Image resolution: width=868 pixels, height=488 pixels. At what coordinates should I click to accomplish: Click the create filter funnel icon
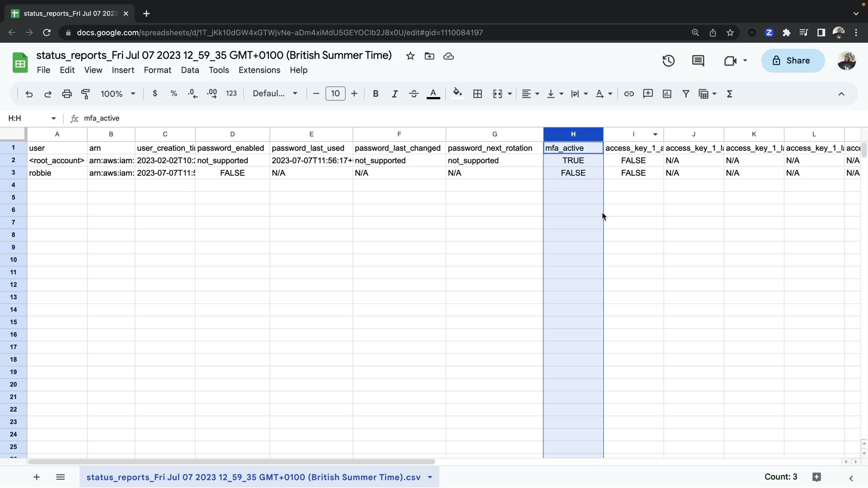tap(686, 94)
